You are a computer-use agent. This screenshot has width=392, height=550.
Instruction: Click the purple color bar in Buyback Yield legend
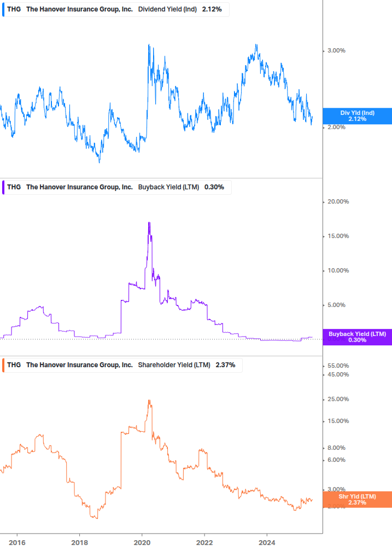tap(3, 187)
